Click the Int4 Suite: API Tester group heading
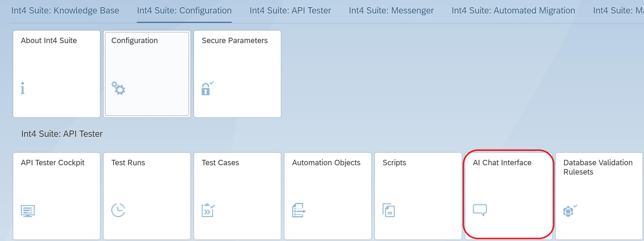The width and height of the screenshot is (644, 241). pyautogui.click(x=62, y=134)
